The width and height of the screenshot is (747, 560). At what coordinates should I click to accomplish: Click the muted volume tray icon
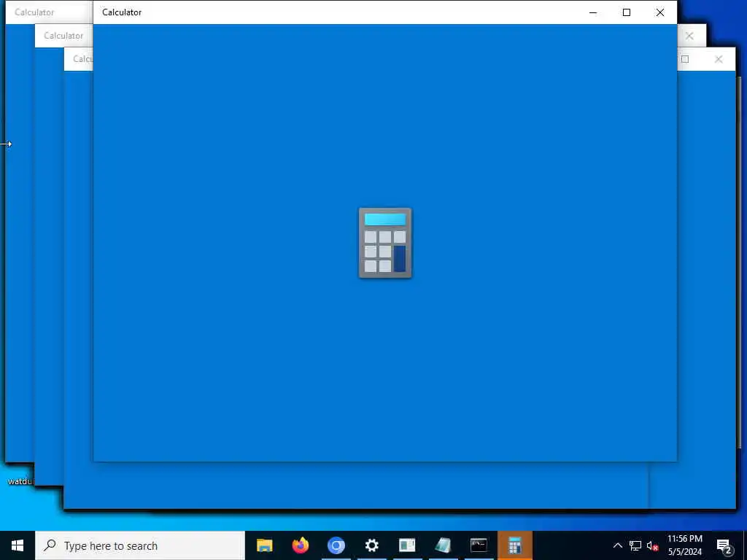click(x=652, y=545)
